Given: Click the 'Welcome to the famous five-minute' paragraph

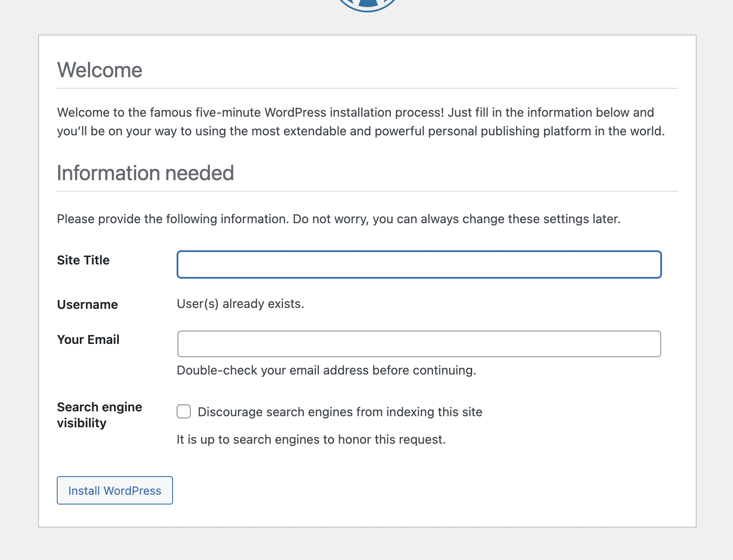Looking at the screenshot, I should [x=361, y=122].
